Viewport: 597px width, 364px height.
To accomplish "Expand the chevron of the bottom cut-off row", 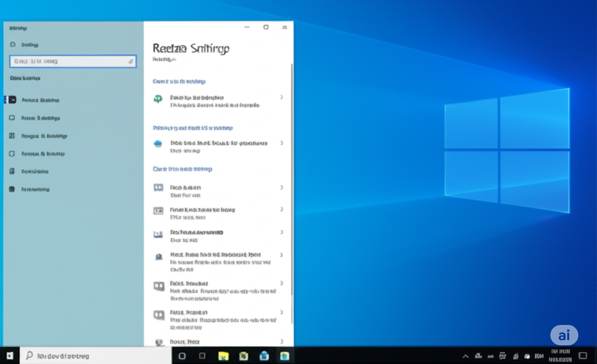I will [282, 341].
